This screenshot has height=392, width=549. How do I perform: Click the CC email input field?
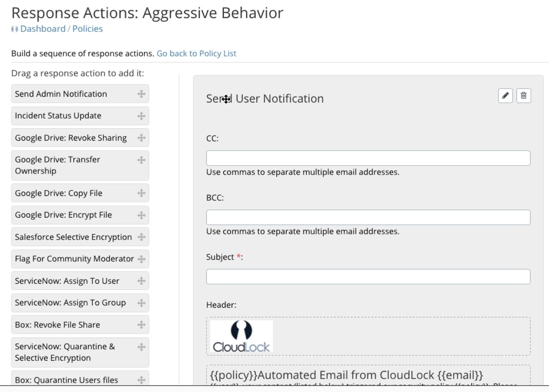368,158
